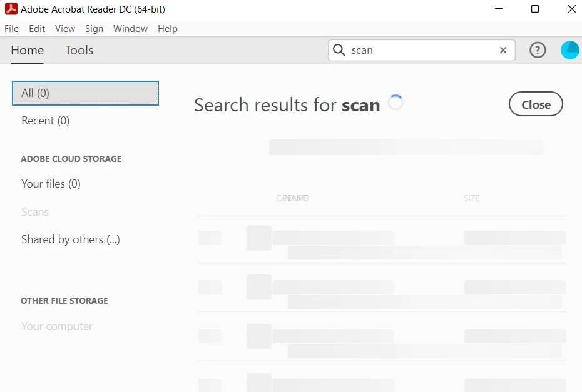This screenshot has width=582, height=392.
Task: Open the Sign menu
Action: coord(94,29)
